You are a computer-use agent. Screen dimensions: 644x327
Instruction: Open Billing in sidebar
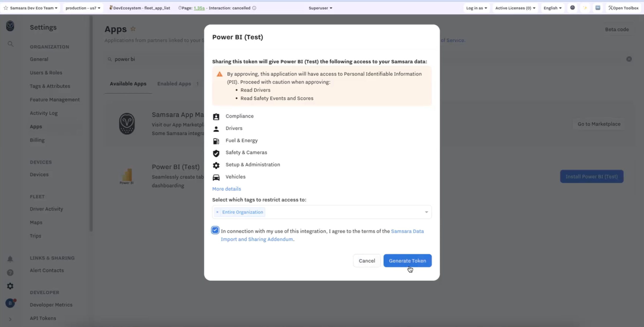click(37, 140)
